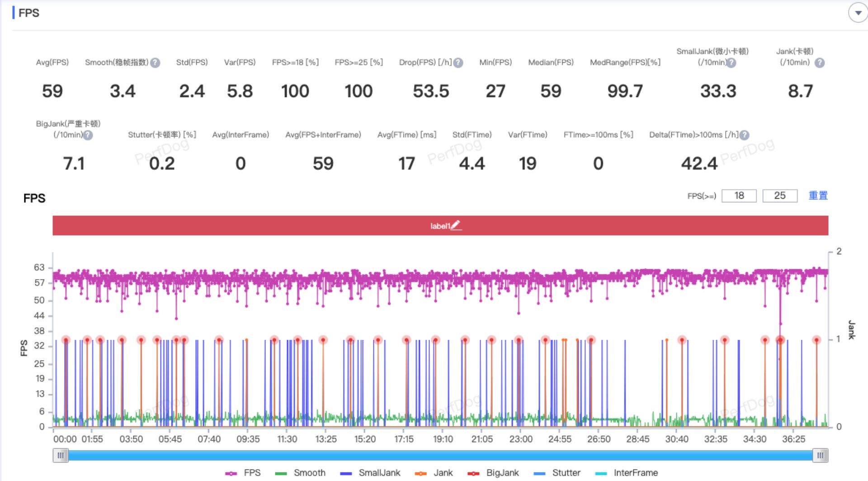This screenshot has width=868, height=481.
Task: Click the Drop(FPS) value 53.5
Action: tap(431, 91)
